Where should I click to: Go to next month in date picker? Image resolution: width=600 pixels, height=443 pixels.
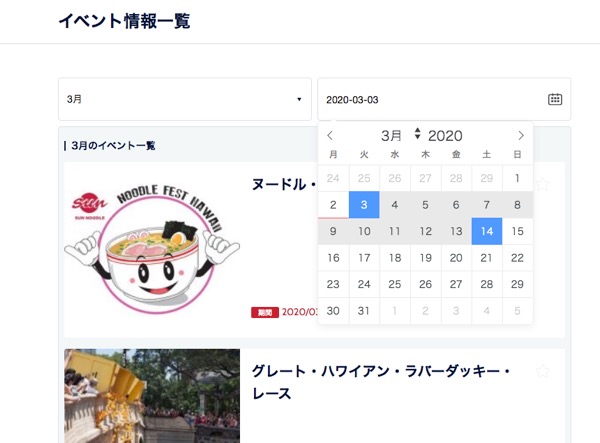pyautogui.click(x=521, y=135)
